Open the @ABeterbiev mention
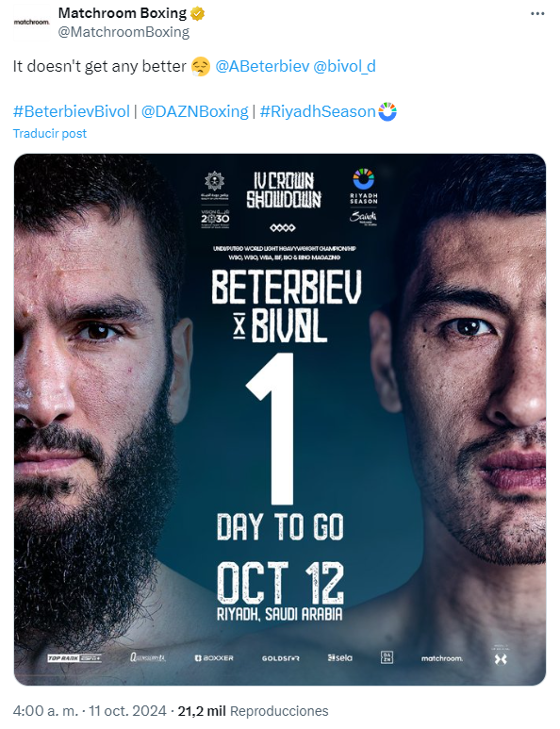 (262, 66)
